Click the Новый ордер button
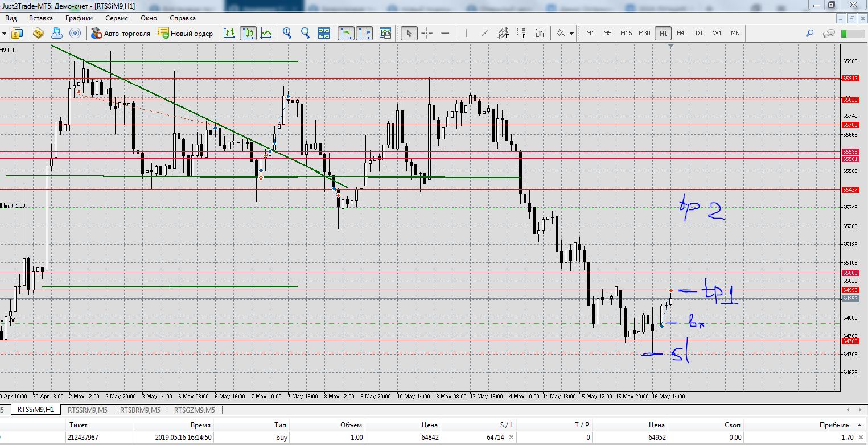 click(186, 33)
